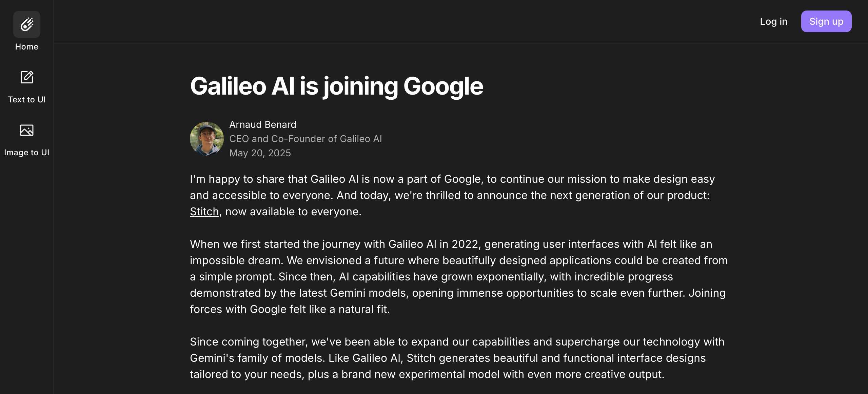Viewport: 868px width, 394px height.
Task: Open Text to UI pencil icon
Action: point(27,77)
